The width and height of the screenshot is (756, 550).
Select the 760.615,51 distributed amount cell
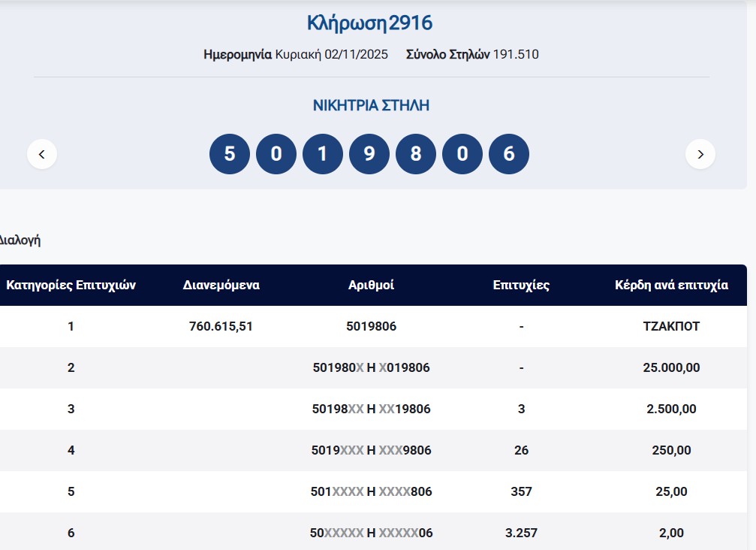point(221,327)
